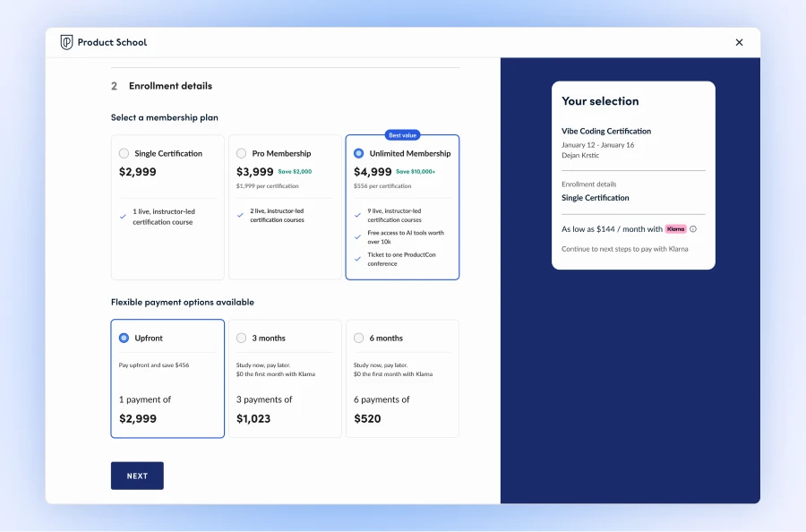
Task: Click the Best value badge
Action: [x=402, y=135]
